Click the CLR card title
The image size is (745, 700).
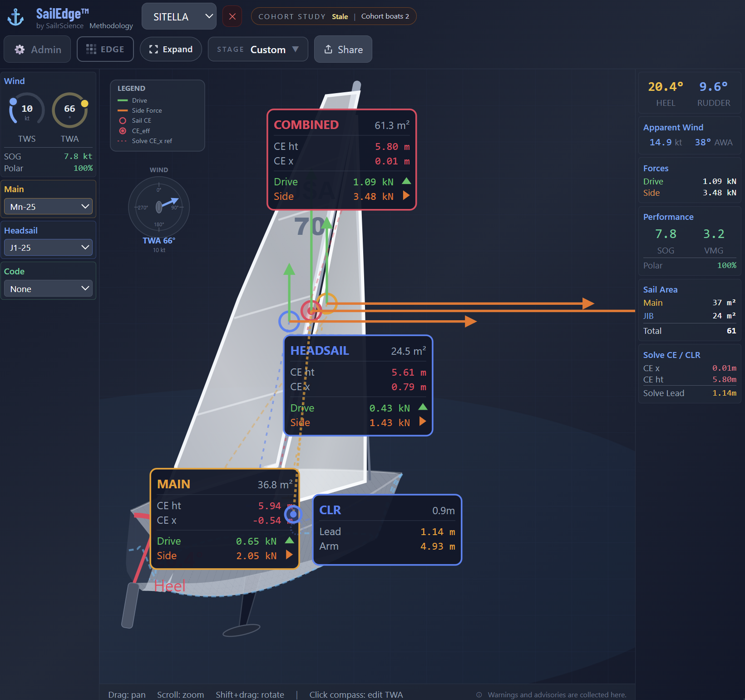tap(330, 510)
